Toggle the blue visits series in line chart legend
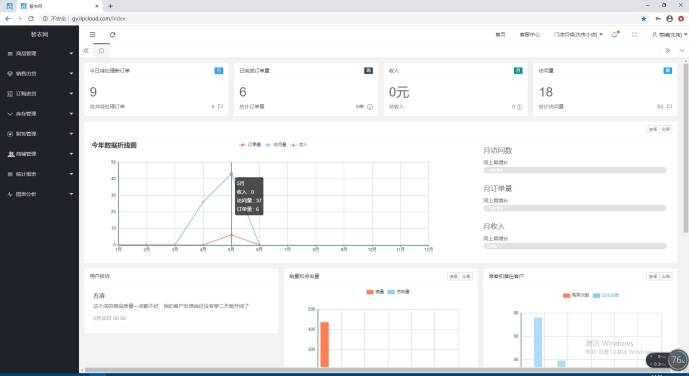 pos(276,145)
